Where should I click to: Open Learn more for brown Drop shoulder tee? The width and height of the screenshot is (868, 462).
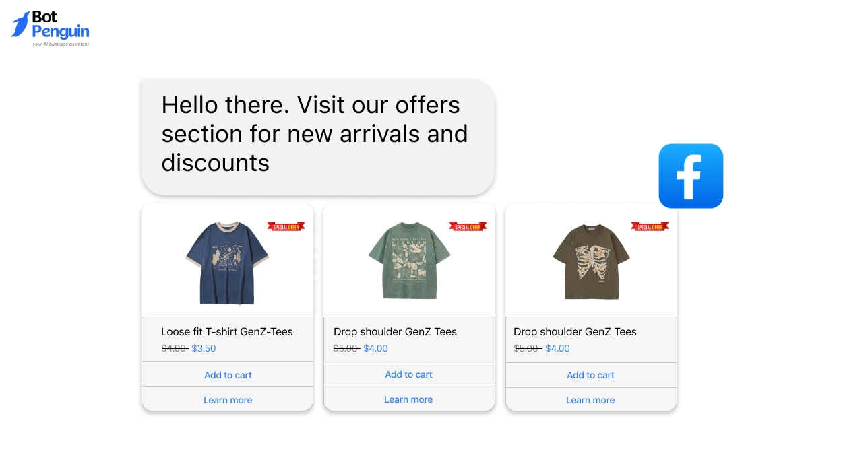click(x=590, y=399)
